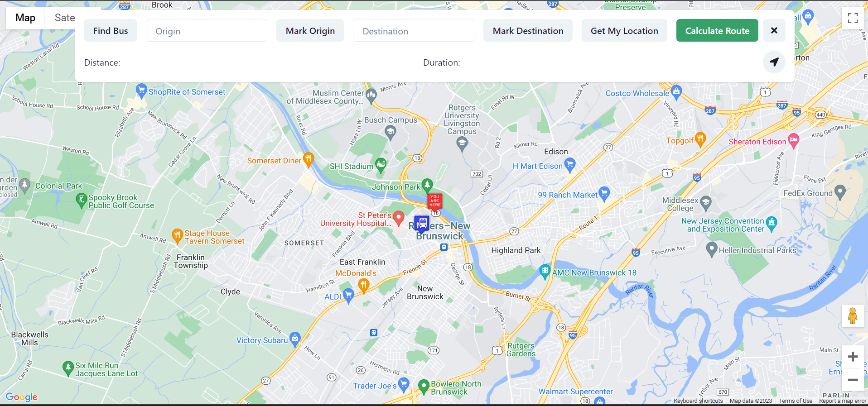Image resolution: width=868 pixels, height=406 pixels.
Task: Click the Victory Subaru marker
Action: tap(295, 339)
